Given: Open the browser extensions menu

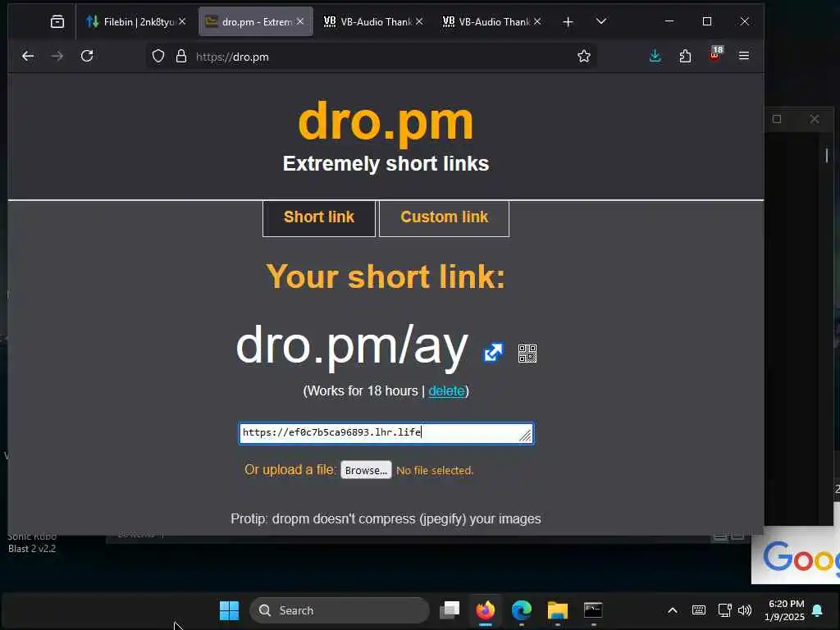Looking at the screenshot, I should pyautogui.click(x=685, y=56).
